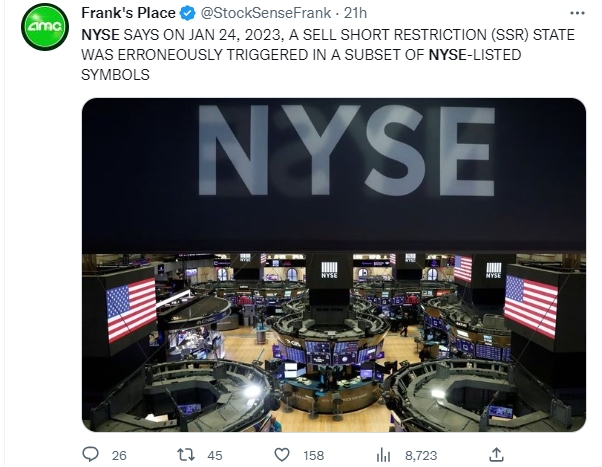This screenshot has width=602, height=467.
Task: Click the retweet arrows icon
Action: pyautogui.click(x=186, y=455)
